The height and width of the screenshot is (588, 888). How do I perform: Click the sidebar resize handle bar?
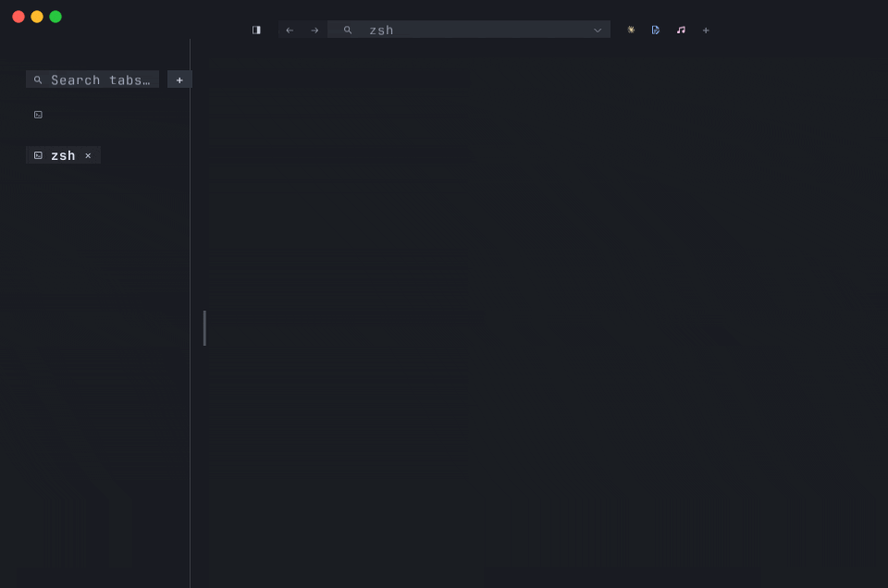tap(204, 327)
